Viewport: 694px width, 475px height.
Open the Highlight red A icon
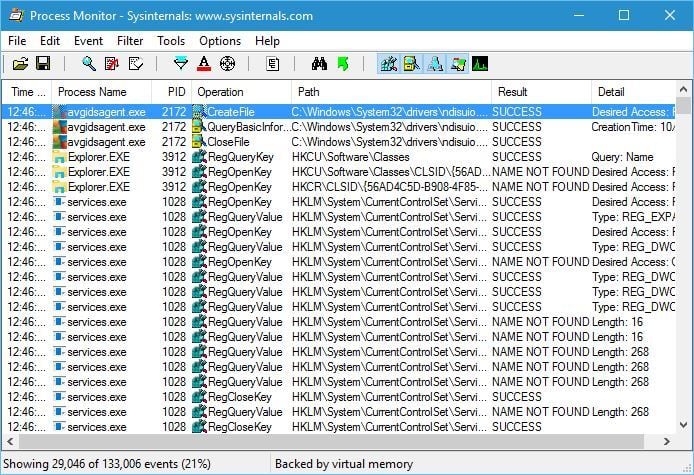pos(204,64)
